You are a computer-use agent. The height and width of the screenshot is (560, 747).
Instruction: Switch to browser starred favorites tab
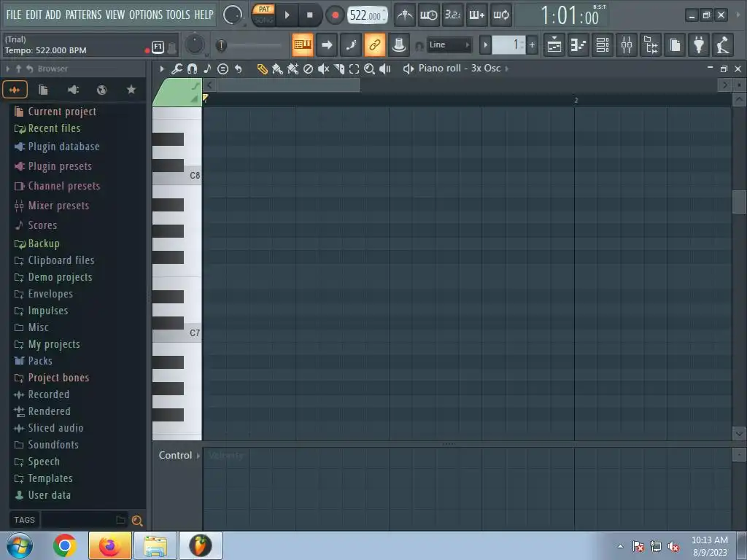click(131, 90)
